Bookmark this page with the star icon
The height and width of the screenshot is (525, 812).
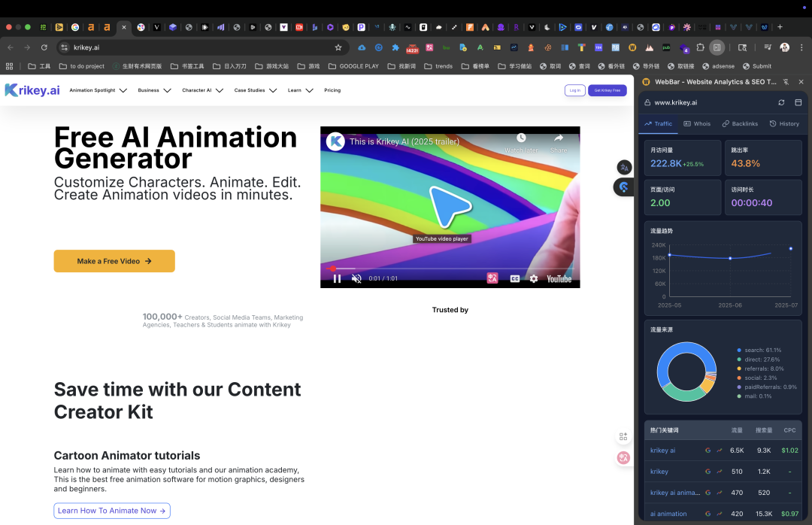coord(338,47)
